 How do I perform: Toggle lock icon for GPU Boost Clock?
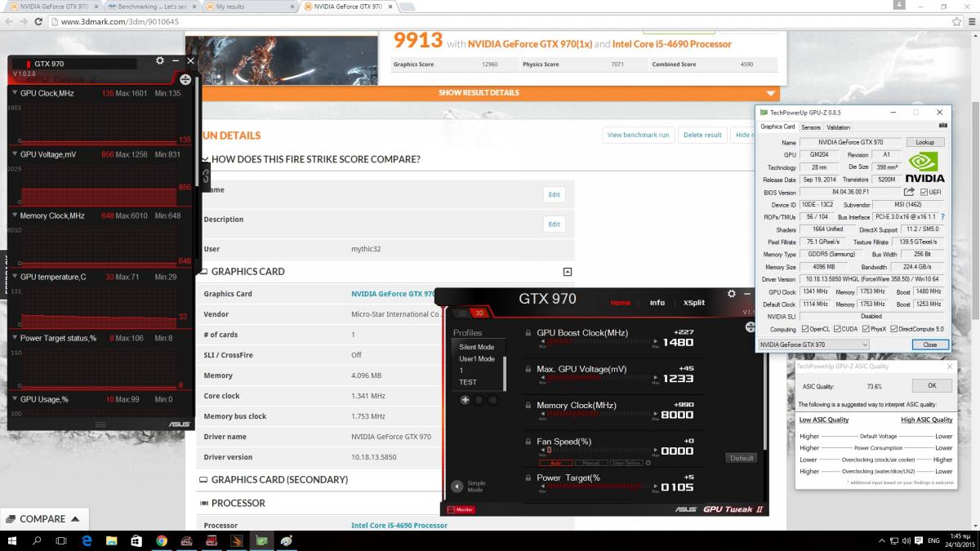tap(528, 333)
